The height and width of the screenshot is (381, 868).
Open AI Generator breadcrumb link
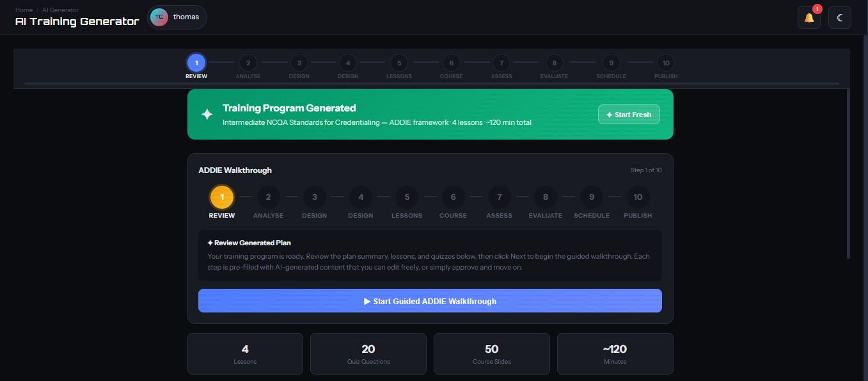click(x=60, y=10)
